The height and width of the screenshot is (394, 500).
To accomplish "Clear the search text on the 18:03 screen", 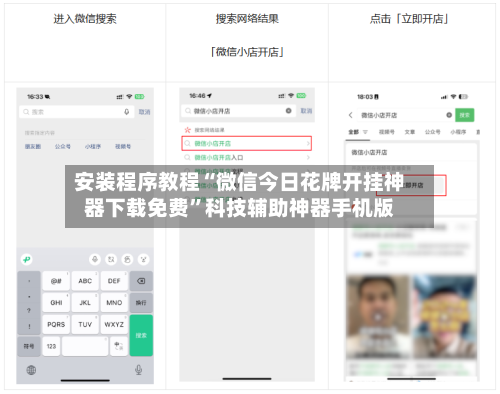I will pos(449,115).
